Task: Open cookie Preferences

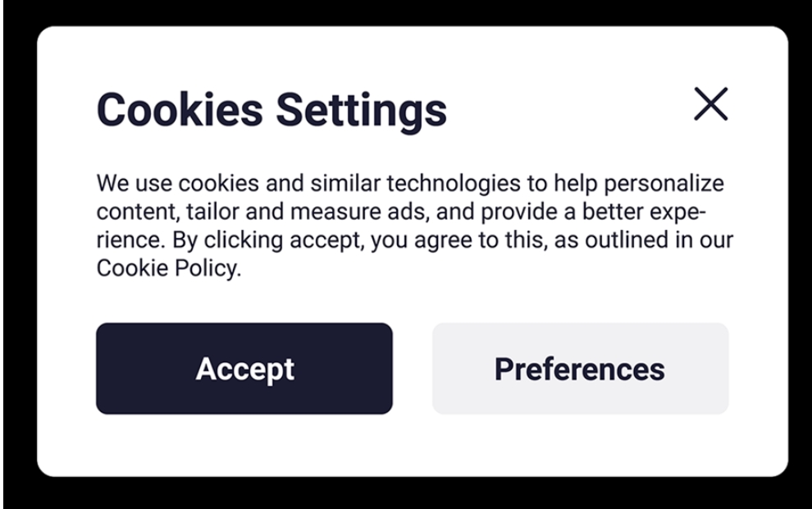Action: [x=580, y=369]
